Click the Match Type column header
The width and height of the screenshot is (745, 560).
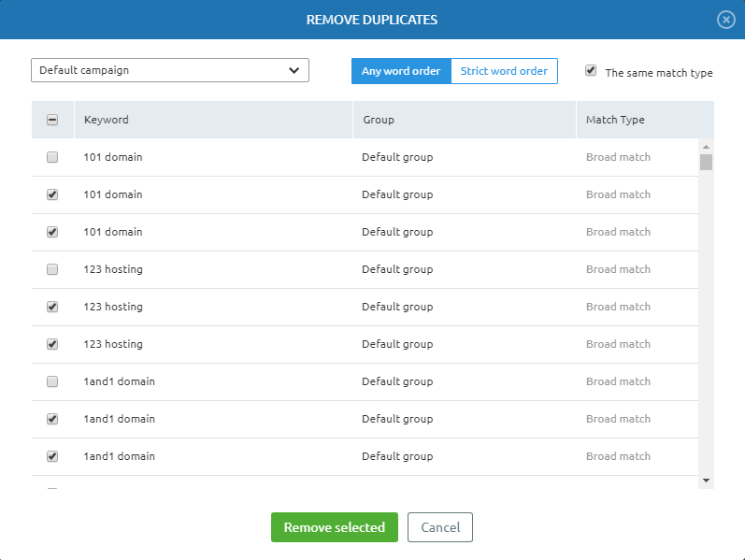coord(615,120)
